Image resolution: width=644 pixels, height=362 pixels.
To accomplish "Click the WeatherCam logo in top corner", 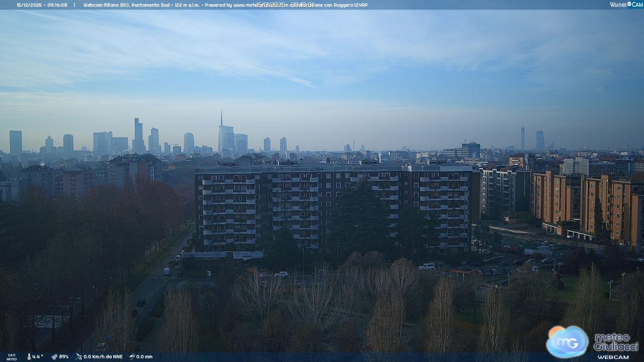I will coord(626,5).
